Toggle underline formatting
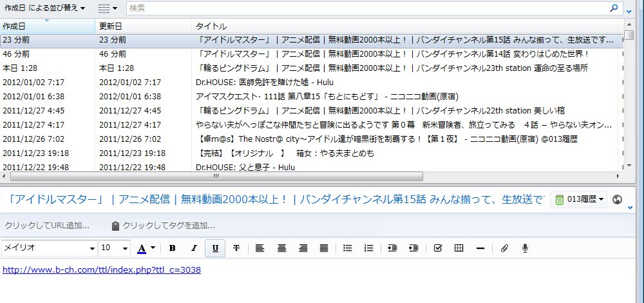This screenshot has height=303, width=644. pyautogui.click(x=215, y=248)
